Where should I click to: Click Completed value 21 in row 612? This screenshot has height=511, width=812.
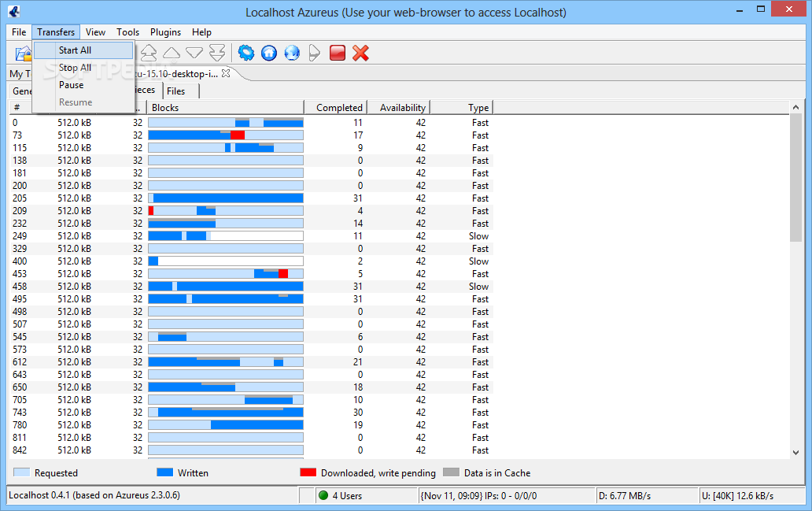[x=358, y=362]
